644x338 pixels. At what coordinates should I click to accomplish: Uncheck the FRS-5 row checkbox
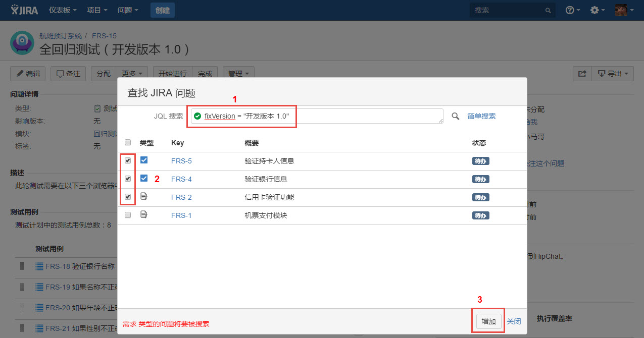pyautogui.click(x=128, y=161)
